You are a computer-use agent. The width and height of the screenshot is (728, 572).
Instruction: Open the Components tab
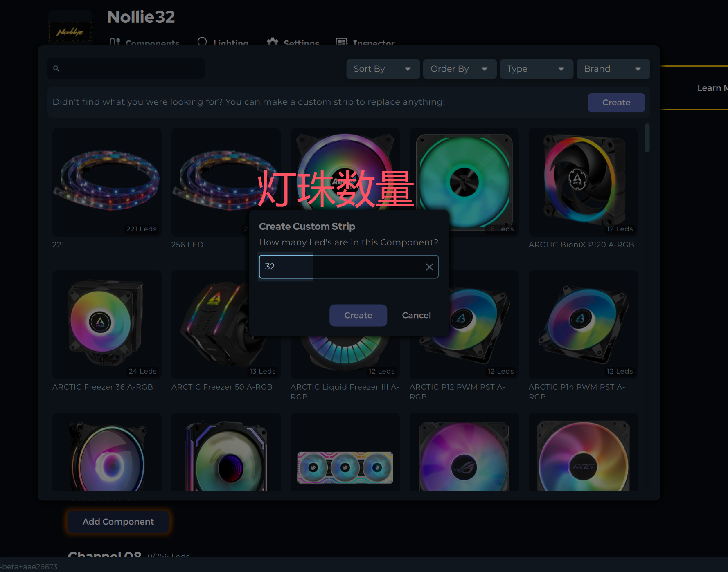pos(144,43)
